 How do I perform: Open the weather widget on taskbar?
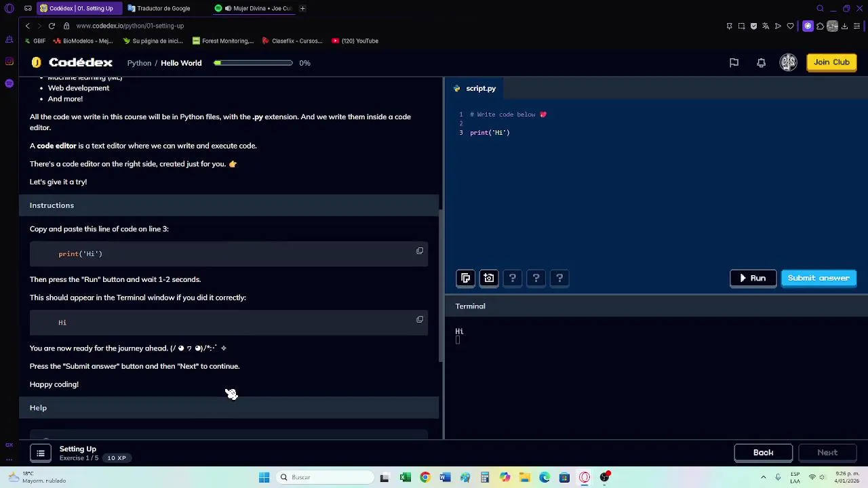tap(35, 477)
